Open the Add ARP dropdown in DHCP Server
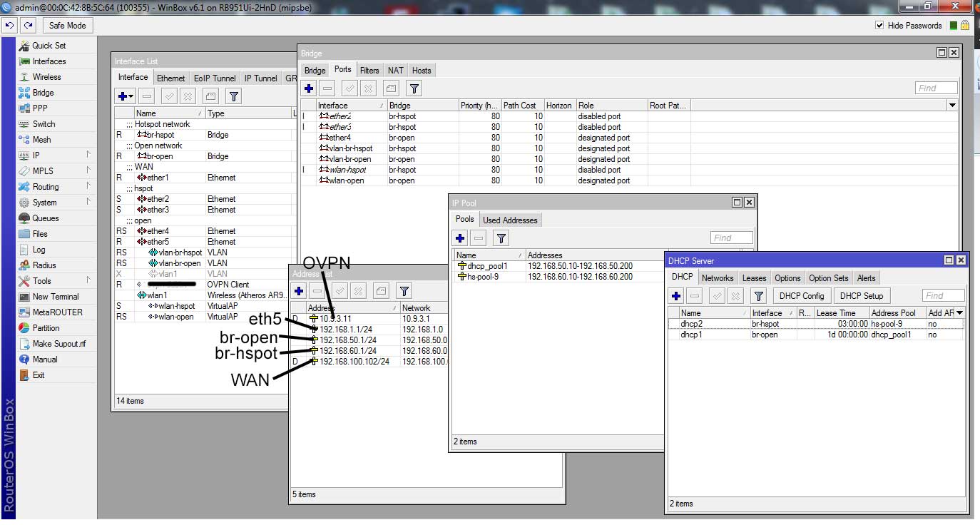 959,312
